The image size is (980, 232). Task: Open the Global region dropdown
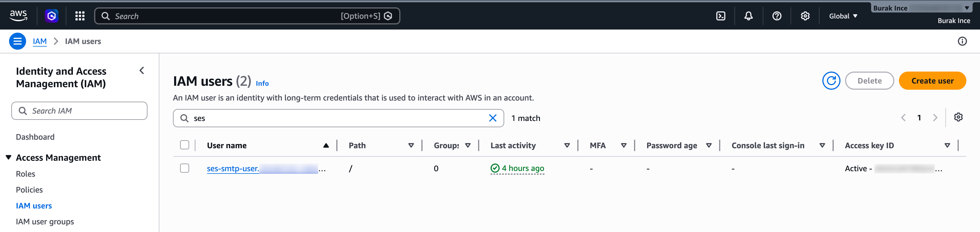pos(843,16)
